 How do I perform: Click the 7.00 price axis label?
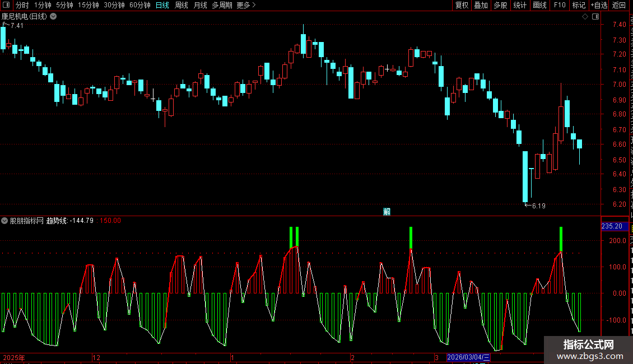619,85
